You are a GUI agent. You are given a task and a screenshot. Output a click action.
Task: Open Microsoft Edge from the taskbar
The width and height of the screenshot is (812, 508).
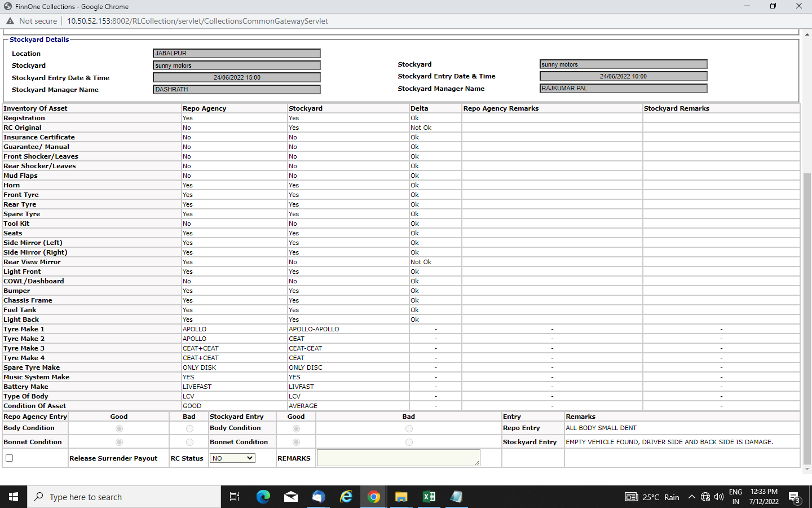pyautogui.click(x=263, y=497)
